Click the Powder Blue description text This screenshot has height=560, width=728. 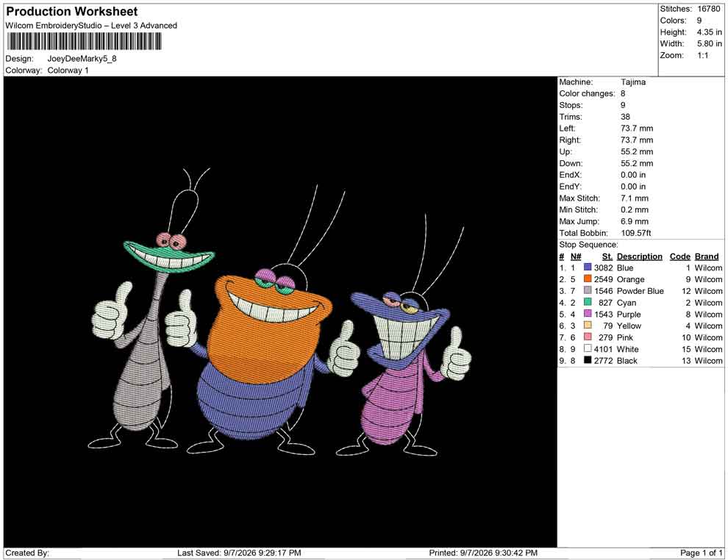coord(640,291)
